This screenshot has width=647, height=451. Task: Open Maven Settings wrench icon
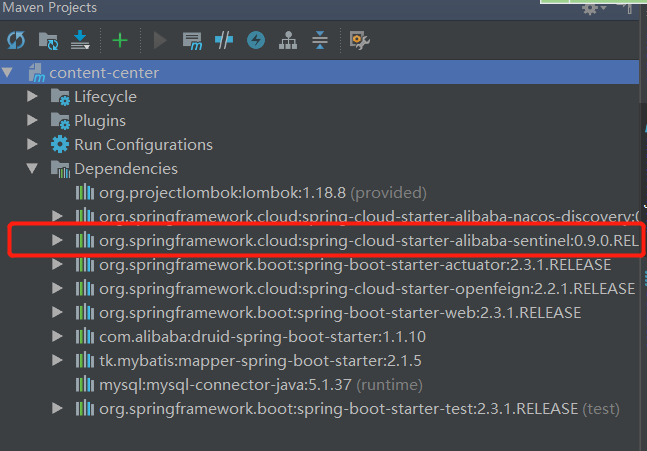359,40
